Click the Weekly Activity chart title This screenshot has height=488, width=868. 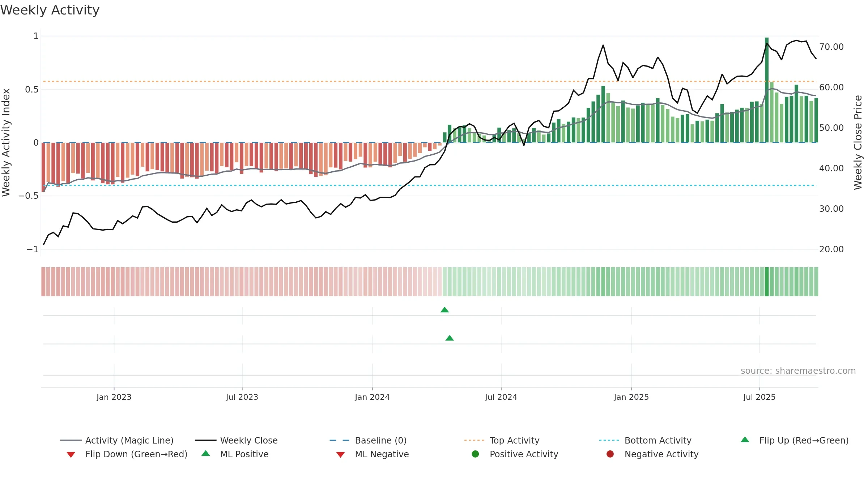coord(50,10)
